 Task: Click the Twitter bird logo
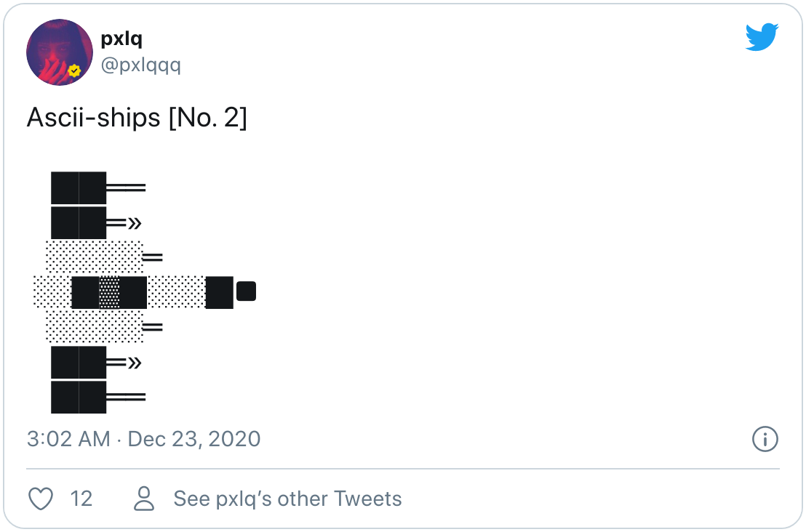(x=762, y=36)
